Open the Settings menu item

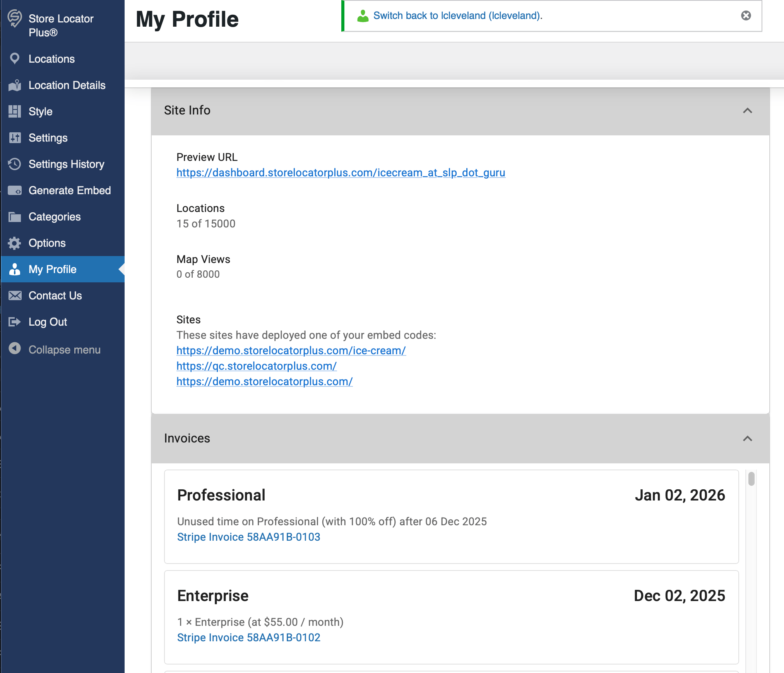coord(48,138)
